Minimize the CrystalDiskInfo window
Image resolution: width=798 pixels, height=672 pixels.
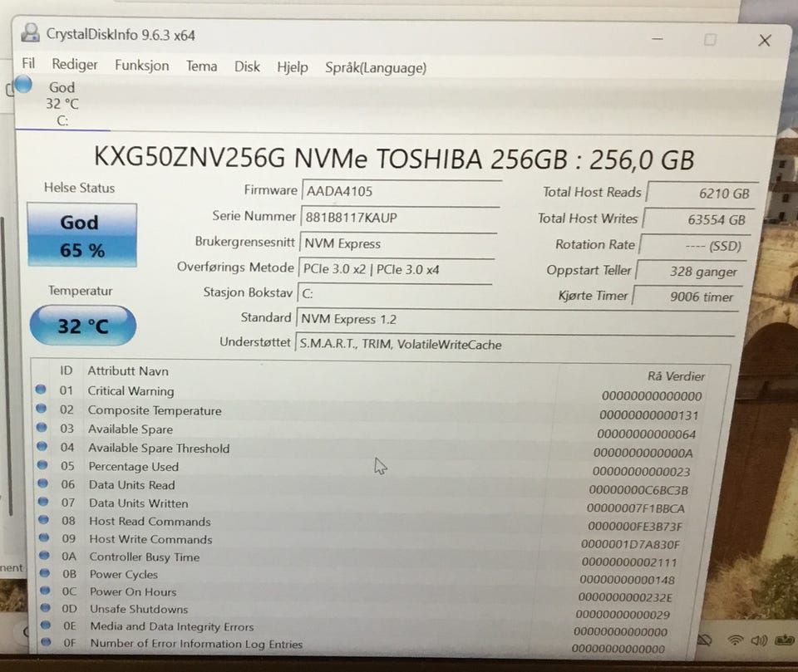coord(658,39)
